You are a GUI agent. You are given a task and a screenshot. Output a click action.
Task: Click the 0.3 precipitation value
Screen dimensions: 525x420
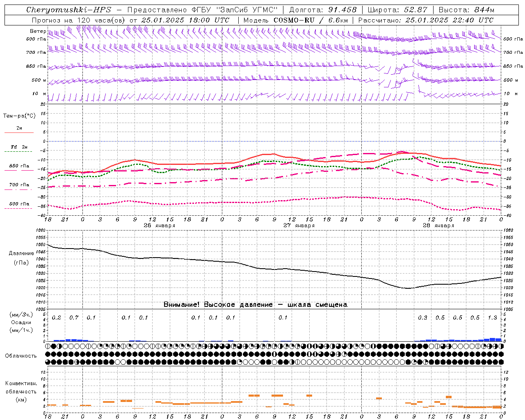[422, 318]
